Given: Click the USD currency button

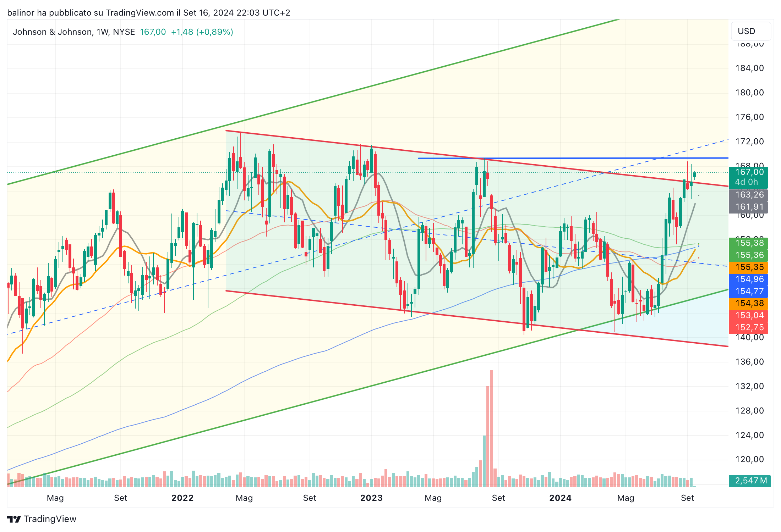Looking at the screenshot, I should pos(750,31).
